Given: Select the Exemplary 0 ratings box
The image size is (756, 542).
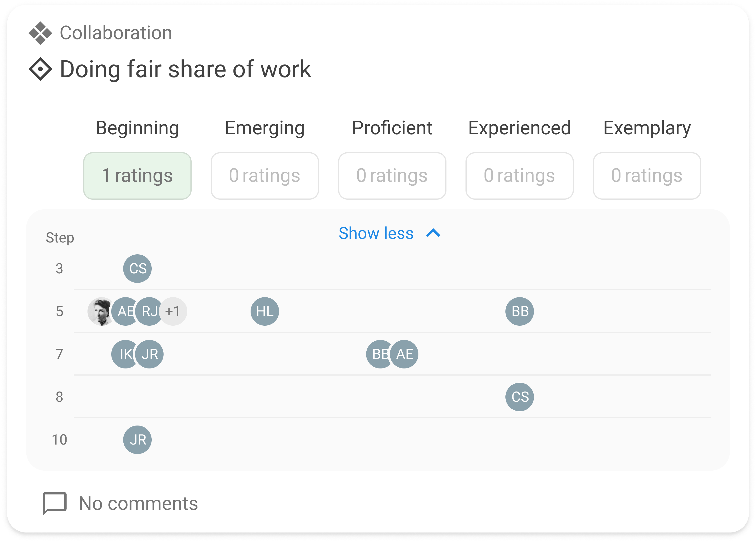Looking at the screenshot, I should click(647, 176).
